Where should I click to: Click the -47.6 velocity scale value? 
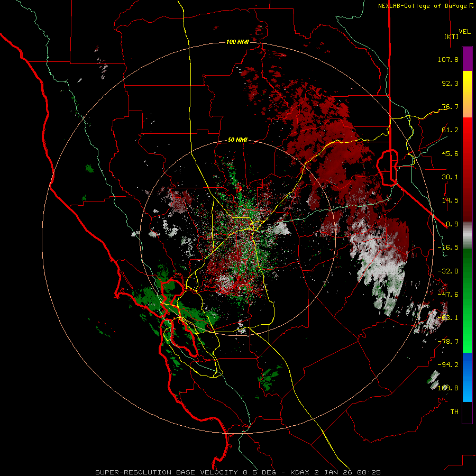pyautogui.click(x=448, y=295)
